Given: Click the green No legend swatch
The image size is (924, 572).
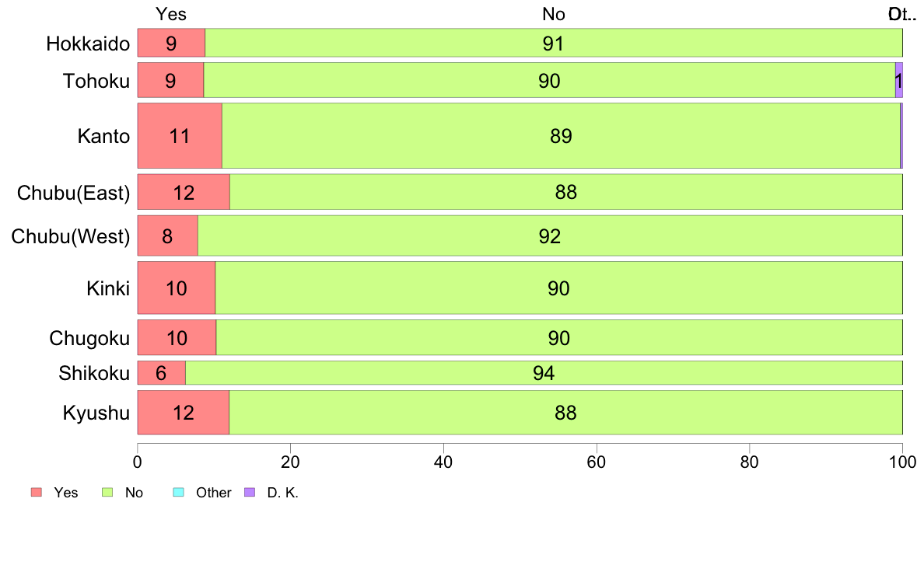Looking at the screenshot, I should [x=107, y=493].
